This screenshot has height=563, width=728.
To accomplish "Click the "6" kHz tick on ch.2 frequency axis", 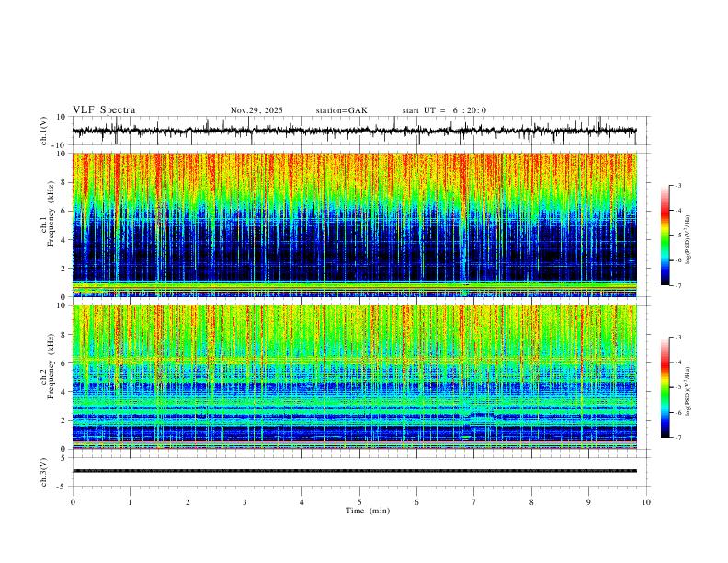I will click(x=63, y=363).
